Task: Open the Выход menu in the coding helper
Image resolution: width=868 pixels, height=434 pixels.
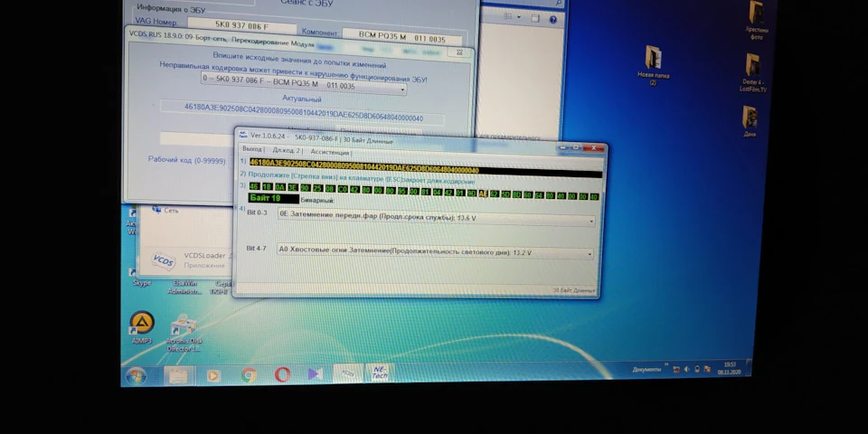Action: coord(252,149)
